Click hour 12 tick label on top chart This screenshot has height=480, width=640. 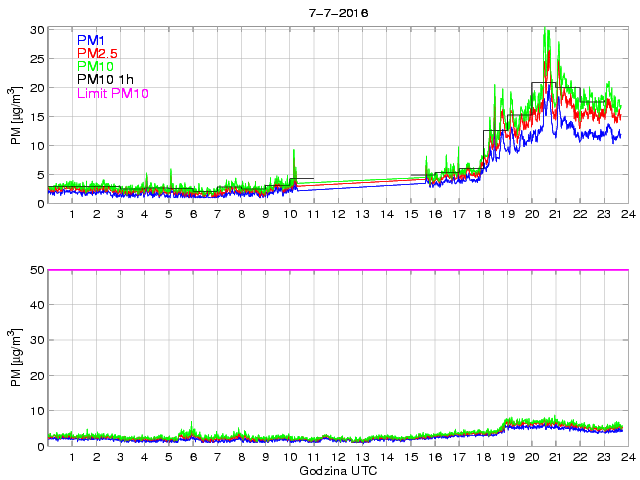pos(338,214)
